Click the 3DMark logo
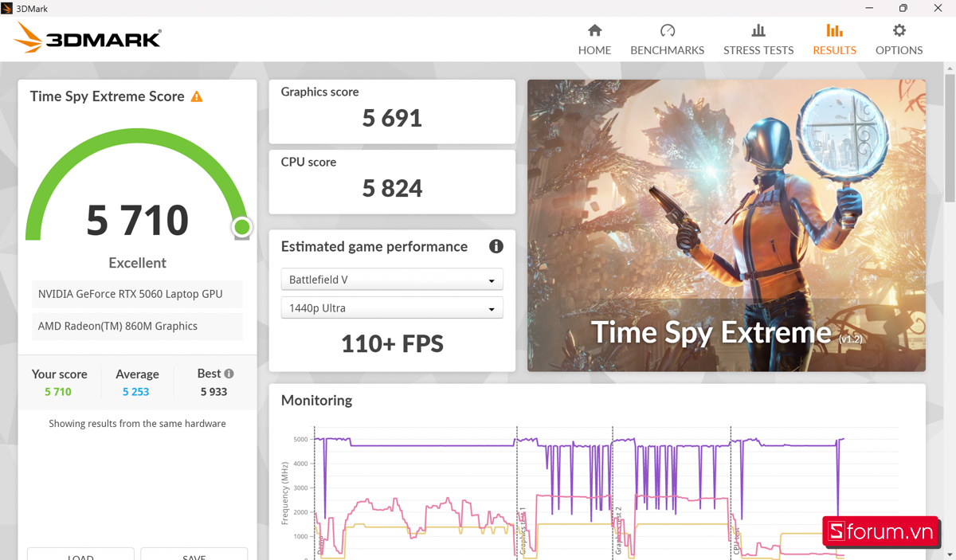Screen dimensions: 956x560 pos(88,37)
